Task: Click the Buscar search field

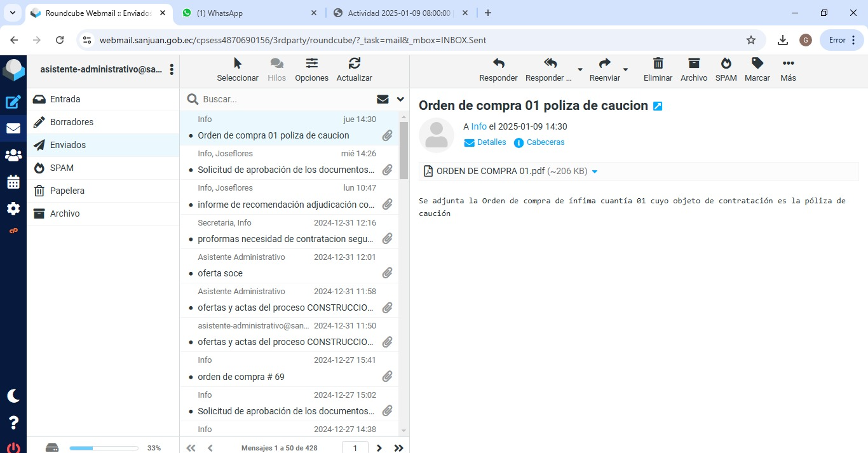Action: [286, 99]
